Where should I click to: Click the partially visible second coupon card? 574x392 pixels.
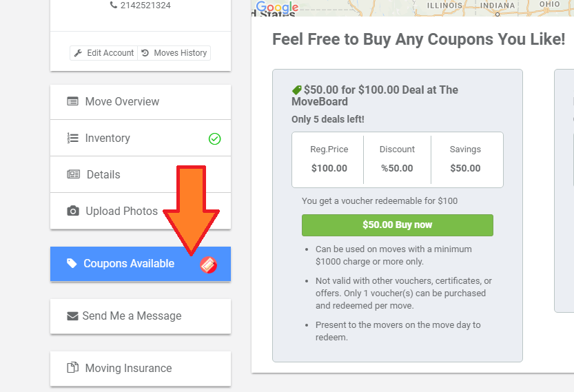tap(564, 191)
